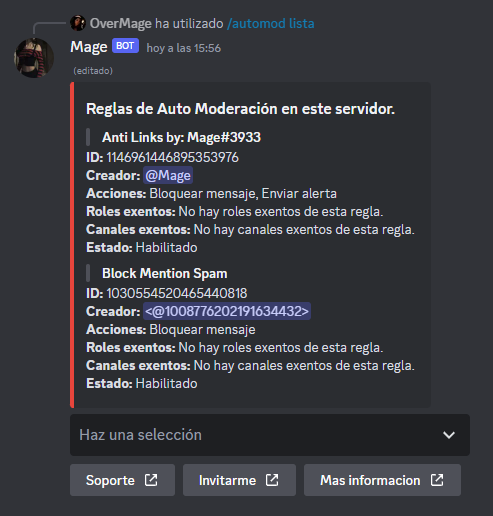Image resolution: width=493 pixels, height=516 pixels.
Task: Click the Invitarme button
Action: click(x=239, y=480)
